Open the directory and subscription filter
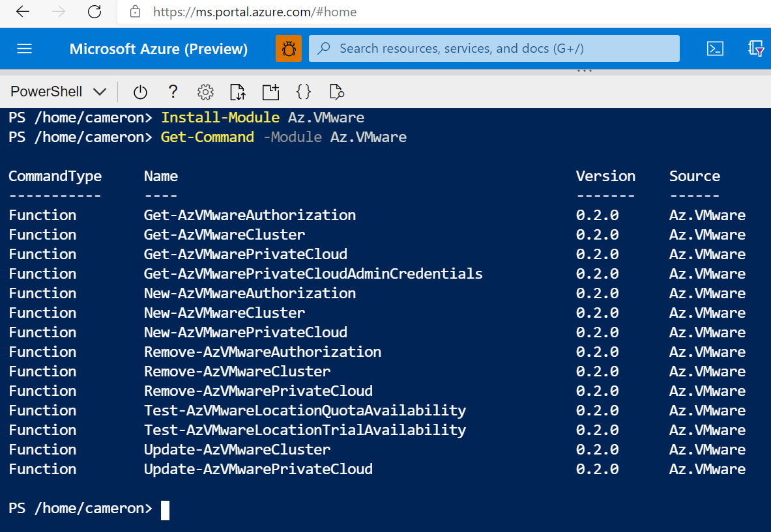771x532 pixels. pyautogui.click(x=756, y=48)
